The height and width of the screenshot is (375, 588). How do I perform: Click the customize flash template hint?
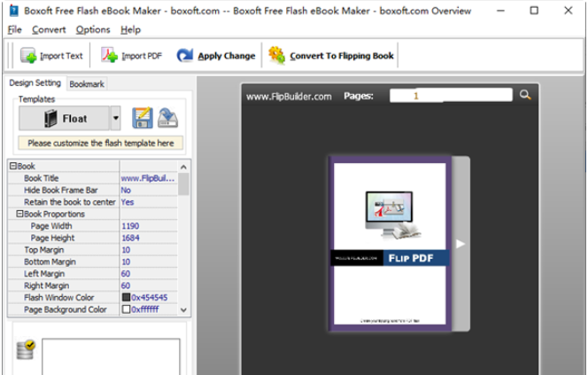pos(100,143)
